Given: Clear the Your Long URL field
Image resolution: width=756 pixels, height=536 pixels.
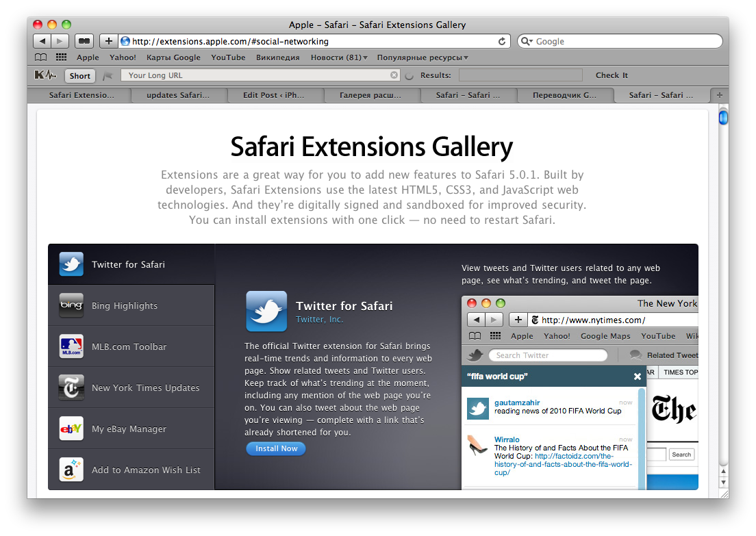Looking at the screenshot, I should 394,75.
